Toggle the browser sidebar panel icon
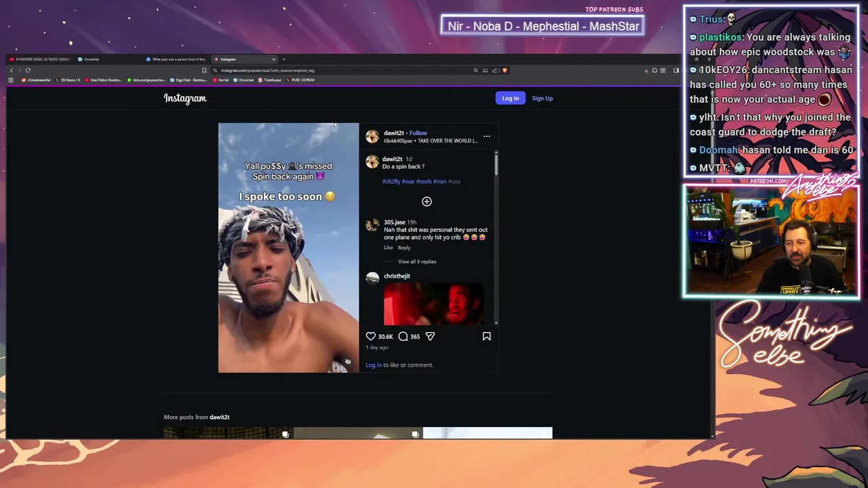868x488 pixels. 676,70
